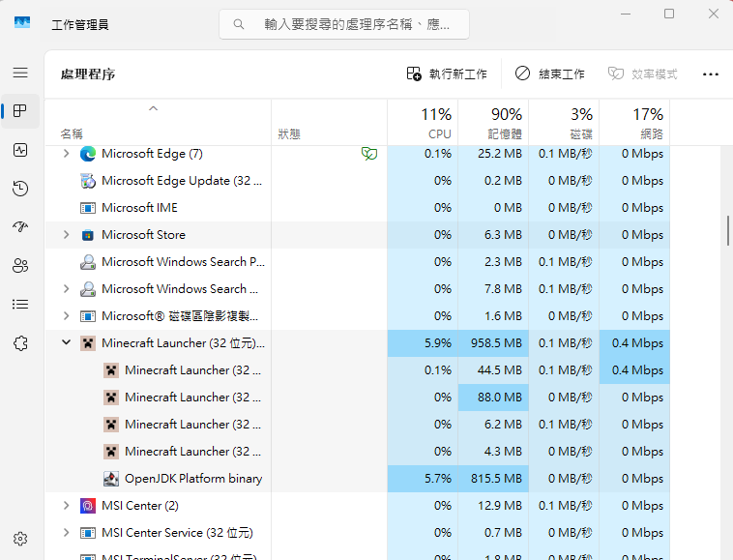Click the Microsoft Windows Search P... icon

tap(88, 262)
